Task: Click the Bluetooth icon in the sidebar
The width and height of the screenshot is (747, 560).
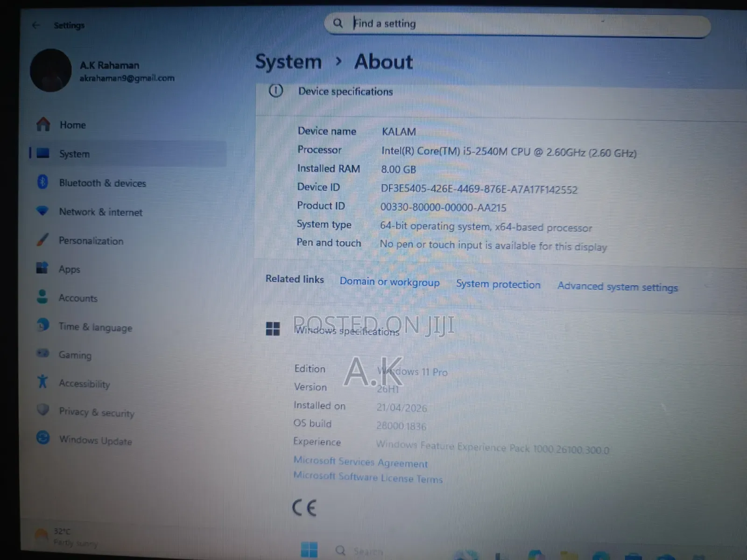Action: (42, 182)
